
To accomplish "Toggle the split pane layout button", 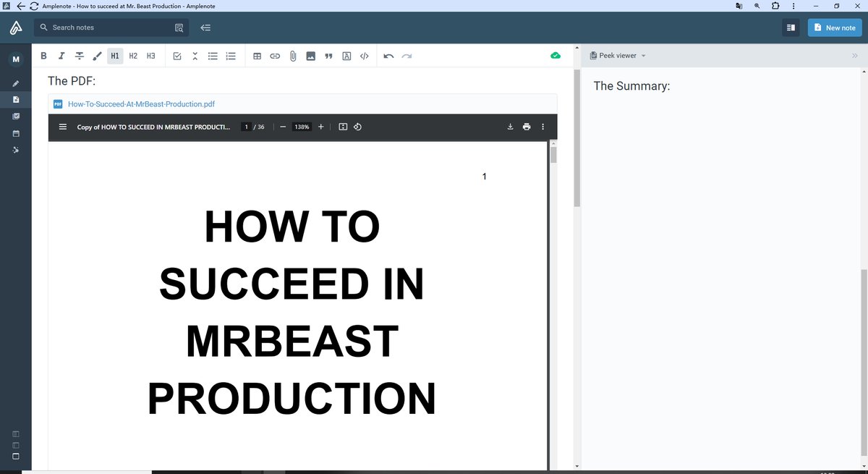I will [791, 27].
